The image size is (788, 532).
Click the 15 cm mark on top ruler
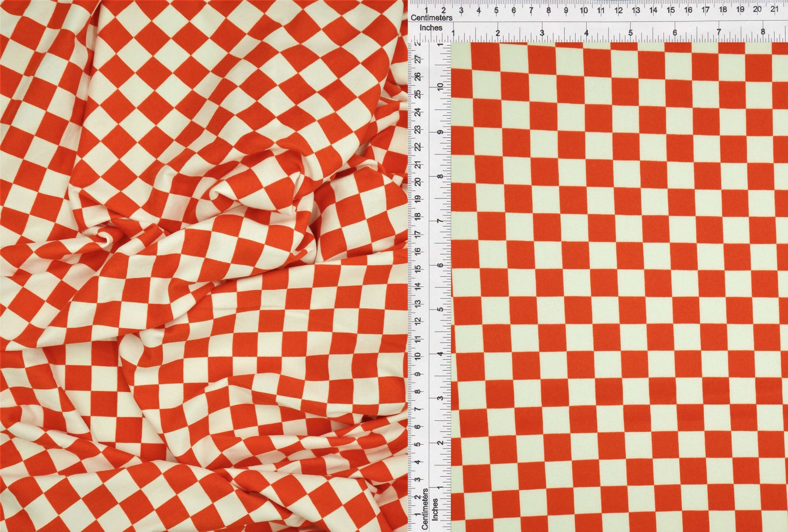coord(670,10)
